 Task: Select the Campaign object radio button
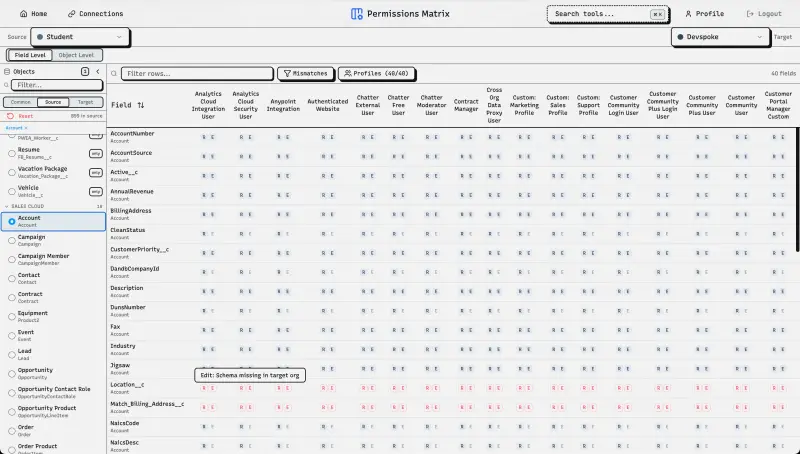click(12, 240)
